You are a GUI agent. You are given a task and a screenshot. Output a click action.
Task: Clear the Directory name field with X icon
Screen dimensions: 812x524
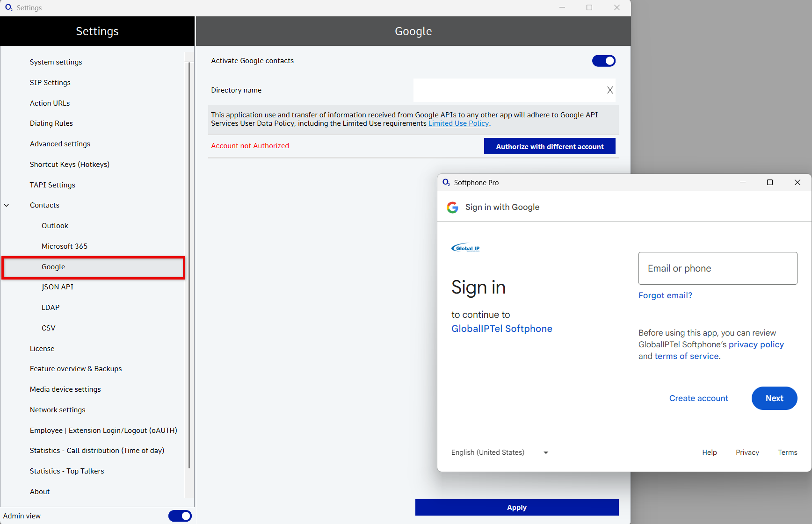coord(609,90)
